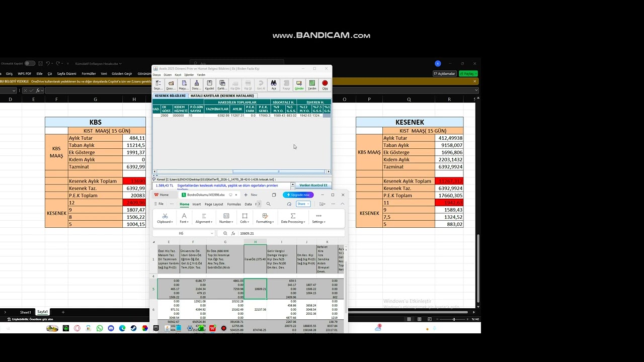The image size is (644, 362).
Task: Click the Rapor toolbar icon
Action: 286,84
